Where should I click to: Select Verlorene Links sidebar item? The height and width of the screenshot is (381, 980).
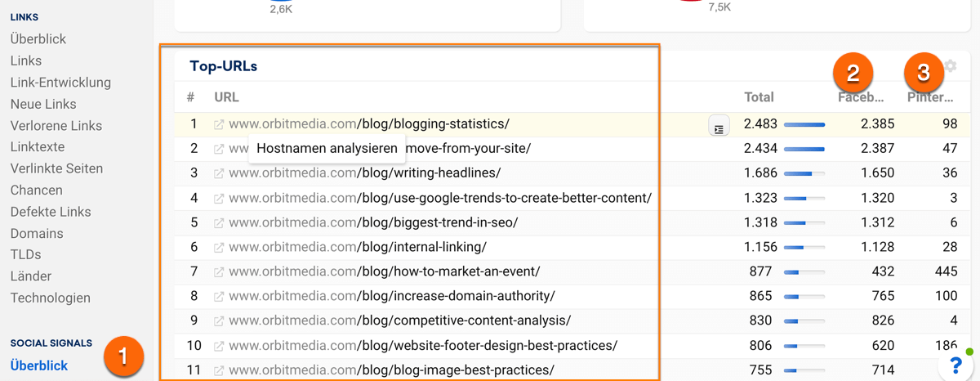click(x=56, y=126)
